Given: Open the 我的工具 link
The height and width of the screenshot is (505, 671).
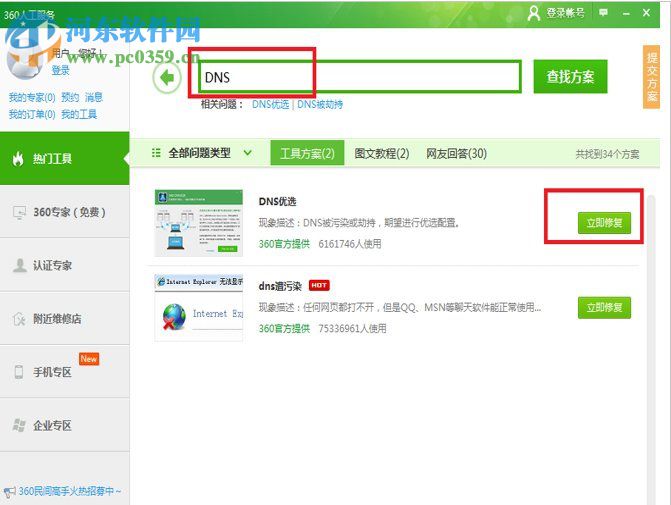Looking at the screenshot, I should [79, 114].
